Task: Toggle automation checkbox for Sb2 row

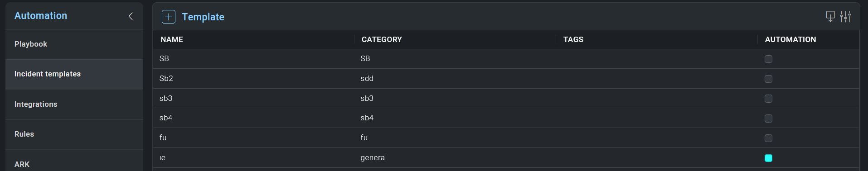Action: [x=768, y=79]
